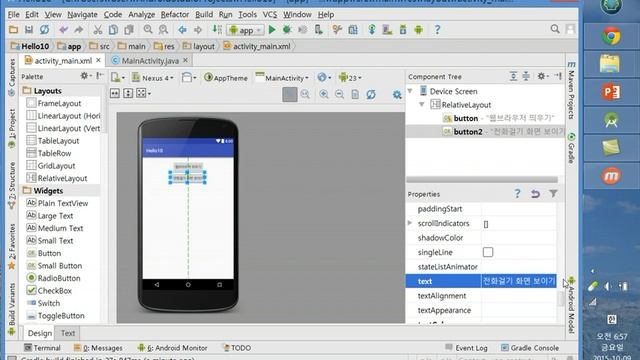Zoom in on the design preview

[324, 94]
